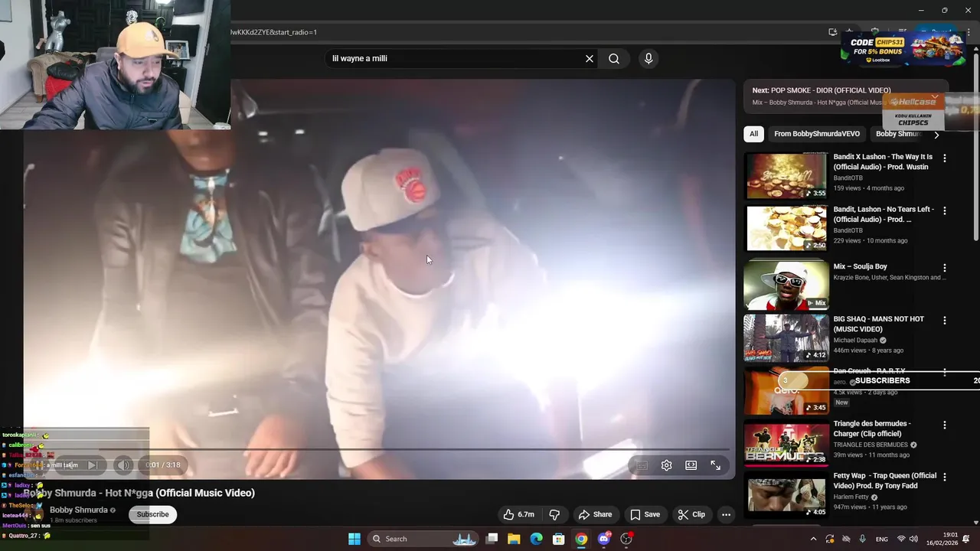Mute the video with speaker icon
The image size is (980, 551).
click(x=123, y=465)
